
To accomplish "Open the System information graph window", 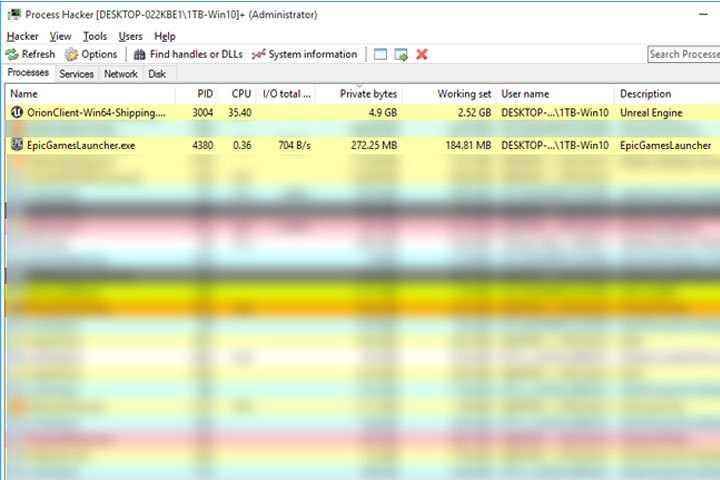I will tap(304, 54).
